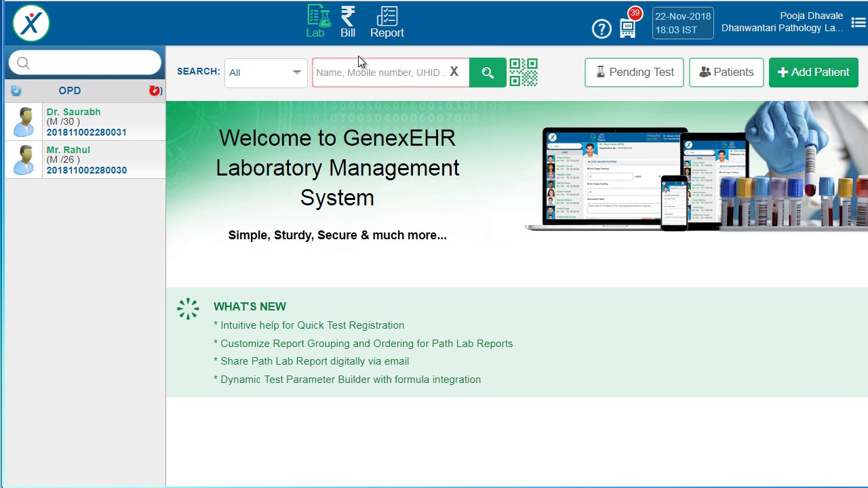Click ID 201811002280030

click(87, 170)
